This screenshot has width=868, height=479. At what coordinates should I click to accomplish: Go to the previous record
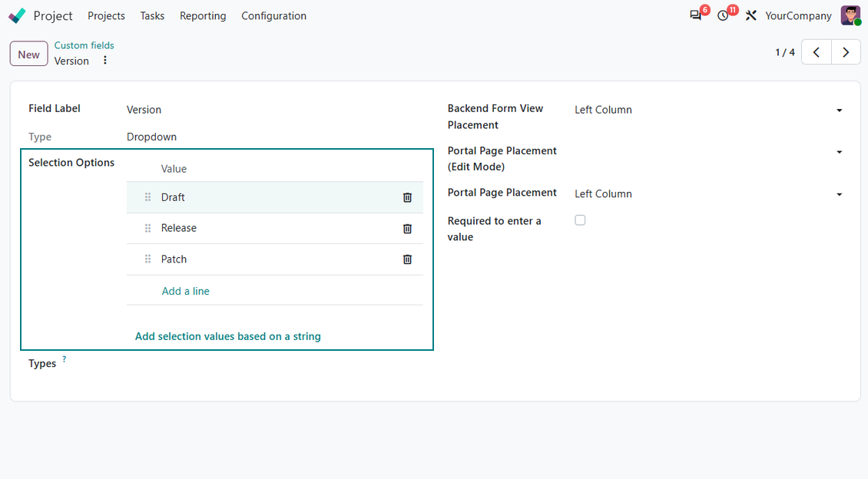click(x=817, y=52)
